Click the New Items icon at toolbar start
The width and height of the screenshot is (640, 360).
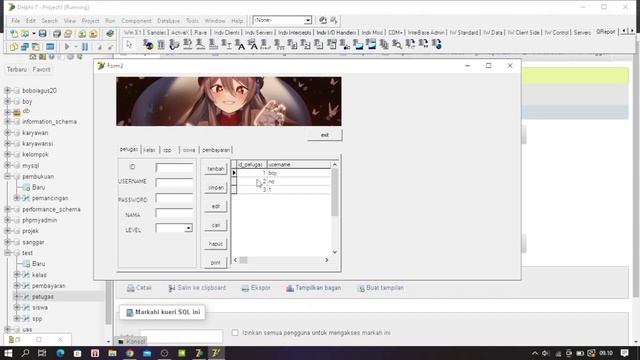coord(14,34)
